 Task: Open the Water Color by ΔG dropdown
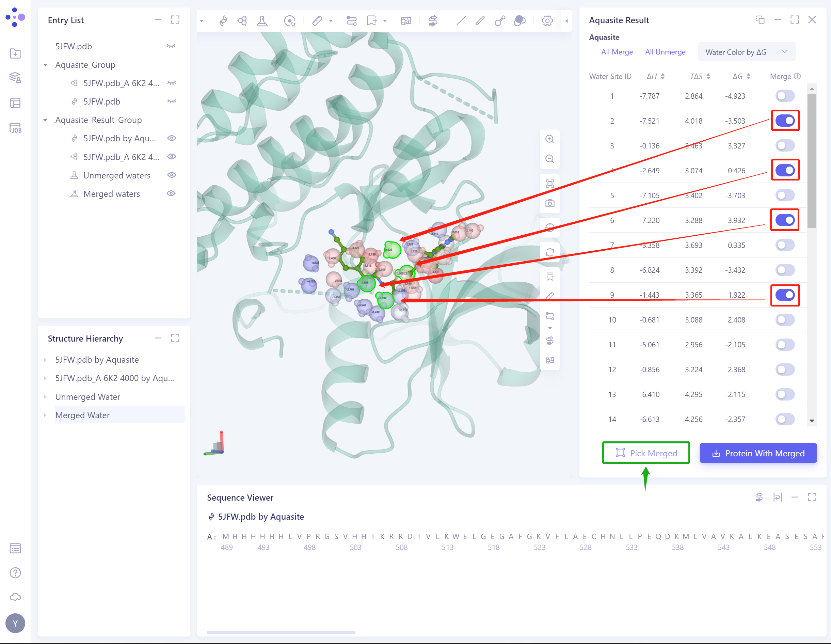click(746, 52)
